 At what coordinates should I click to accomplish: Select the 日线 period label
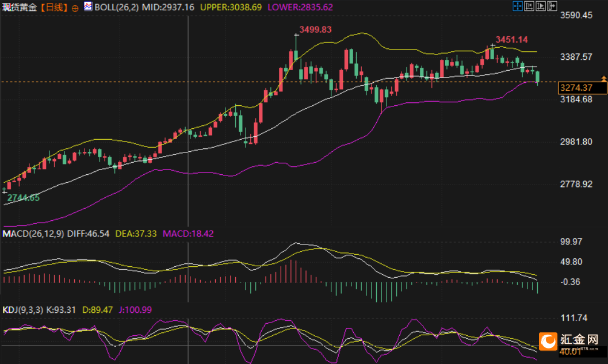54,7
